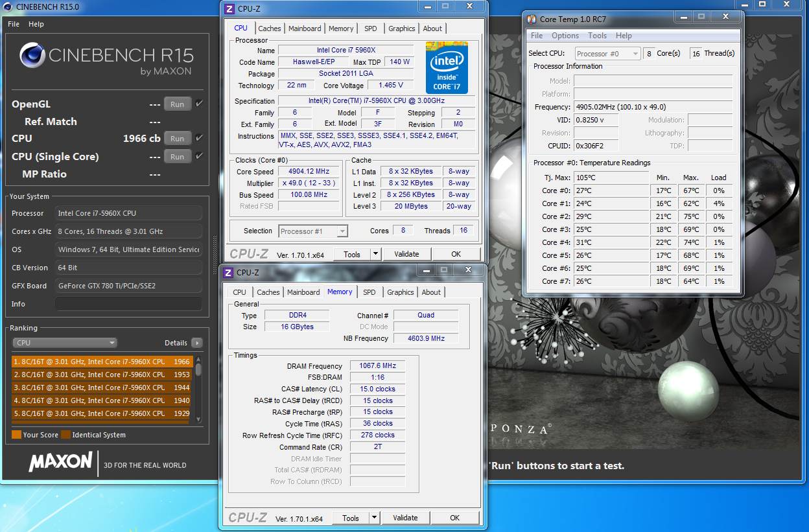This screenshot has height=532, width=809.
Task: Switch to Graphics tab in top CPU-Z
Action: point(402,29)
